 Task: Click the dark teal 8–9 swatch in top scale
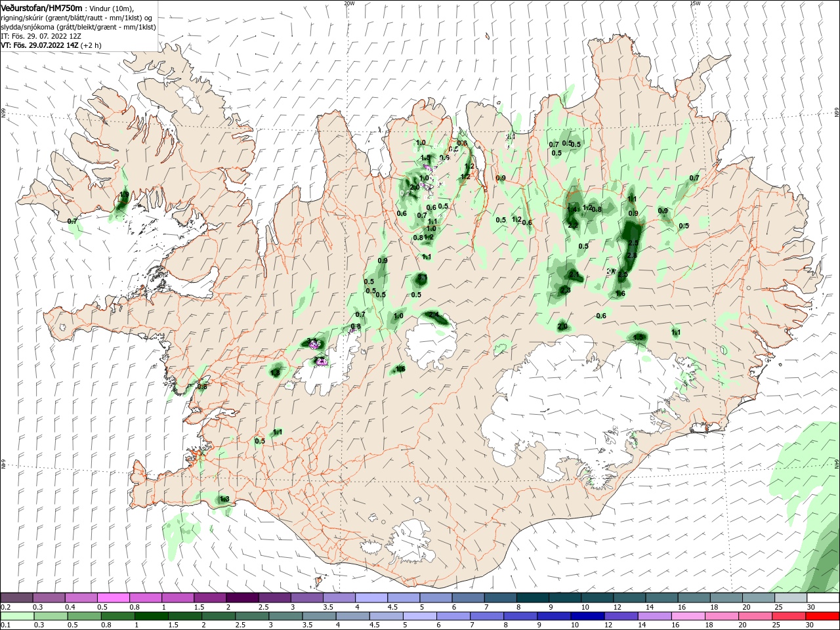(x=533, y=598)
